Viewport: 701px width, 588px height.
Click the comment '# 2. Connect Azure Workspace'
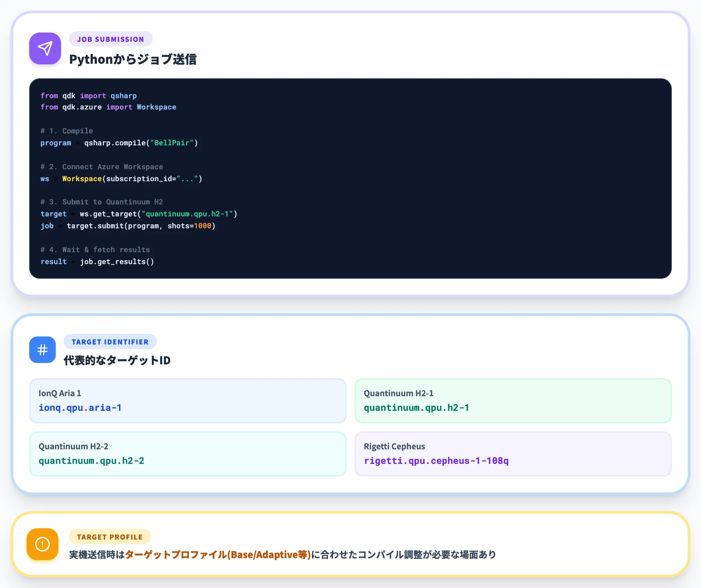(102, 167)
